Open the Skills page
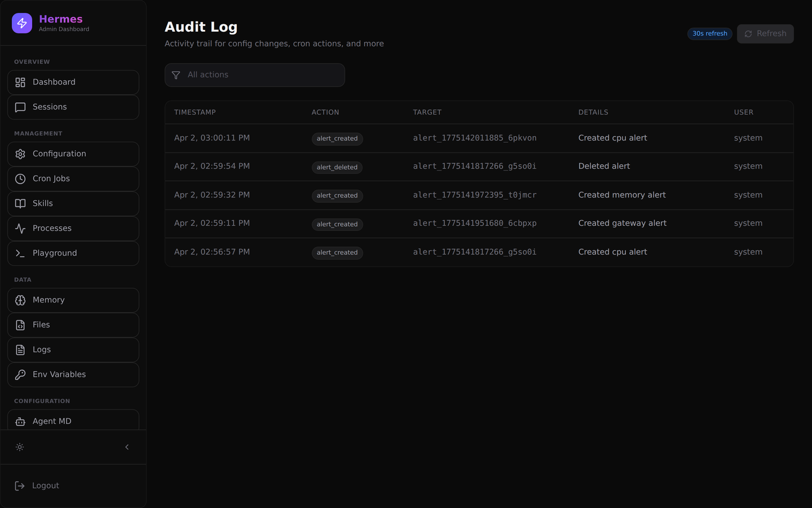Image resolution: width=812 pixels, height=508 pixels. [x=73, y=204]
